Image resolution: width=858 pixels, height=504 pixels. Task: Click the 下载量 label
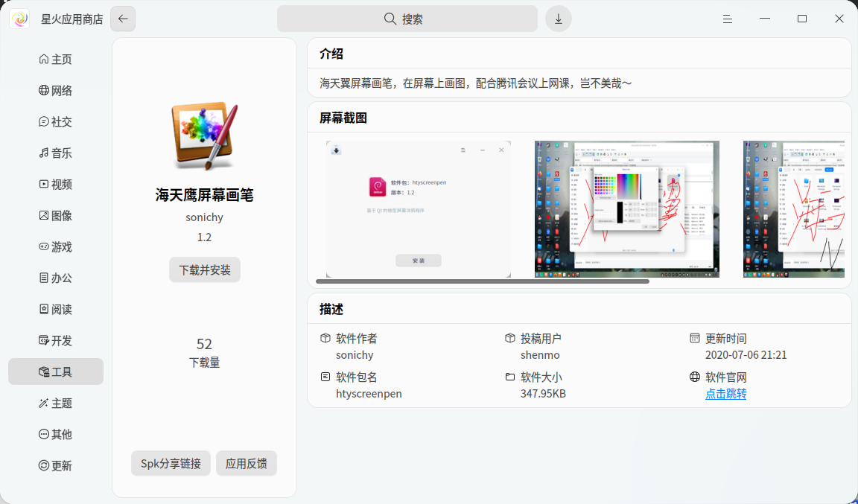[x=204, y=363]
